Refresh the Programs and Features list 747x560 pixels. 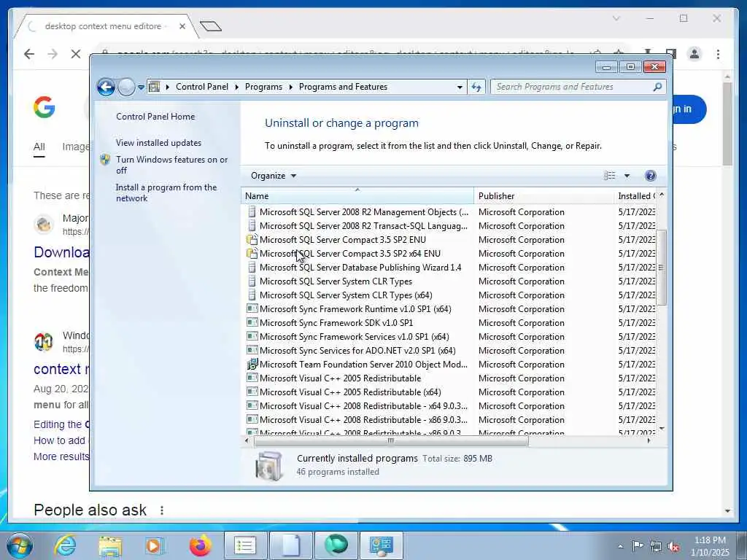[x=476, y=87]
